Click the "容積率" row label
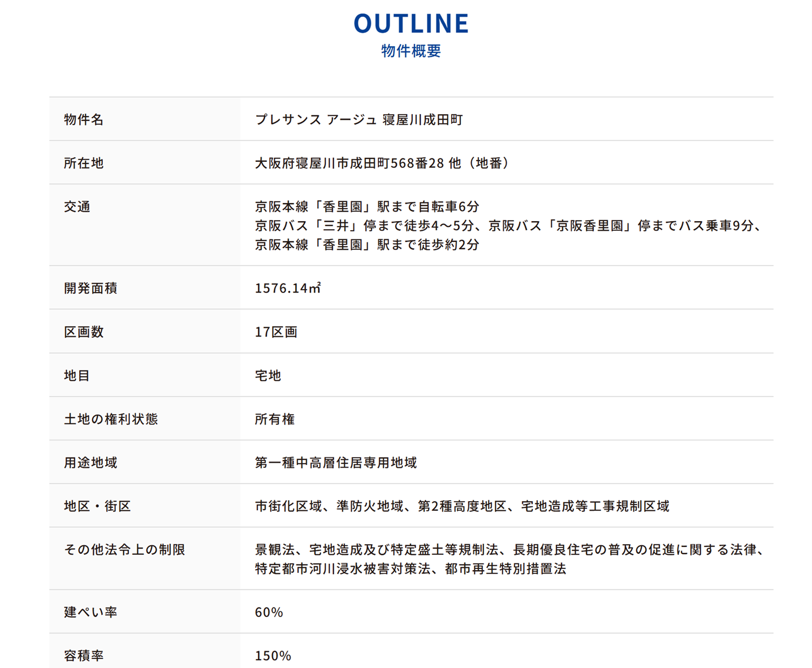Viewport: 812px width, 668px height. [x=84, y=655]
